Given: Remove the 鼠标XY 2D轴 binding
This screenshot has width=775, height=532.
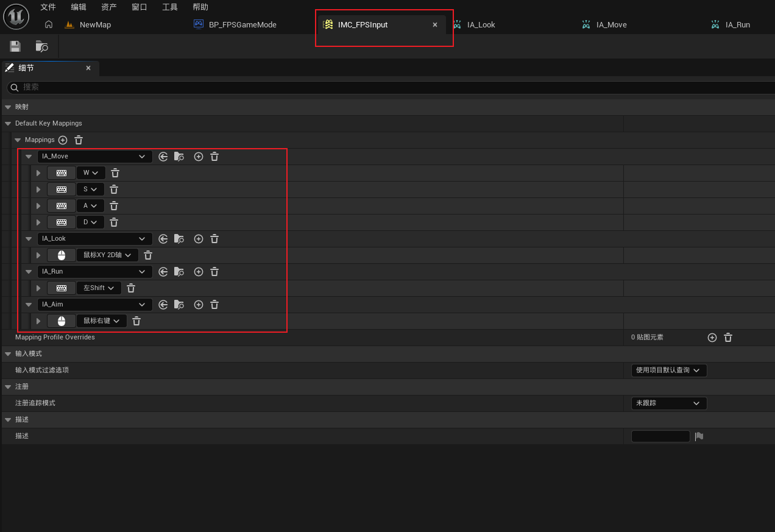Looking at the screenshot, I should point(148,255).
